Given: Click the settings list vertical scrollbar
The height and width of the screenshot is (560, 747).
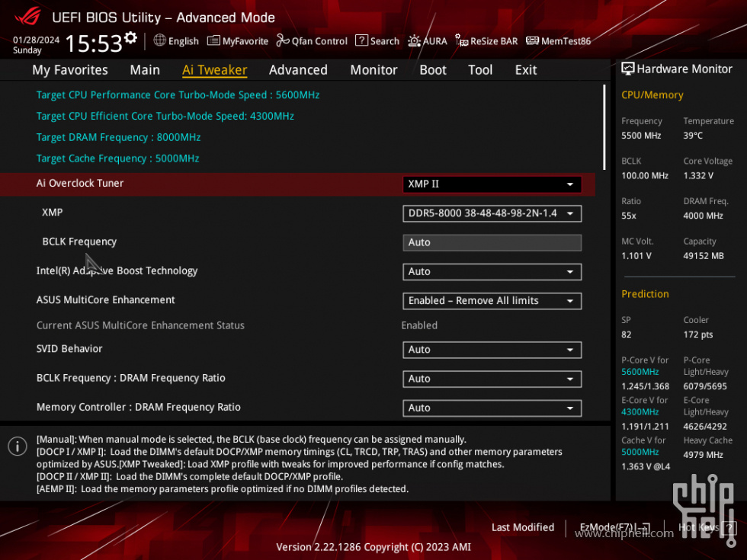Looking at the screenshot, I should tap(604, 127).
